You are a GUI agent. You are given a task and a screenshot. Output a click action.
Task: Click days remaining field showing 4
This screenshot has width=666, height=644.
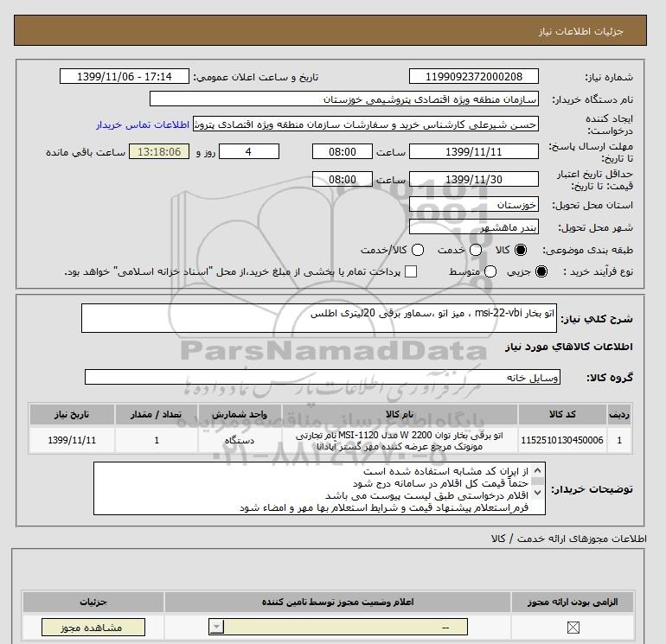click(x=249, y=151)
